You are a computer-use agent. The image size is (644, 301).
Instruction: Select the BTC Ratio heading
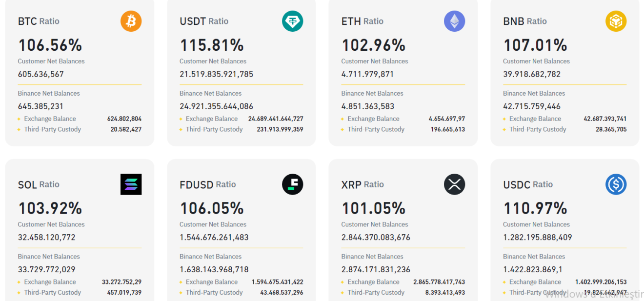pos(39,21)
